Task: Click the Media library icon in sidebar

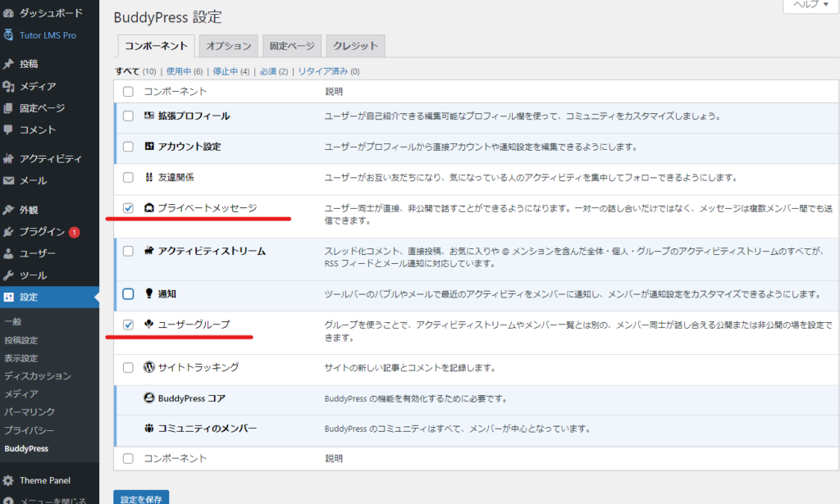Action: pyautogui.click(x=8, y=86)
